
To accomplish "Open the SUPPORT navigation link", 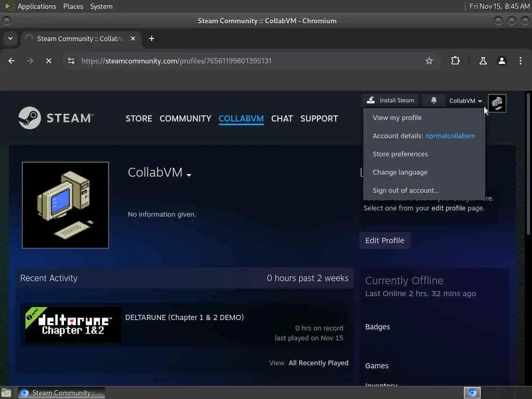I will 319,118.
